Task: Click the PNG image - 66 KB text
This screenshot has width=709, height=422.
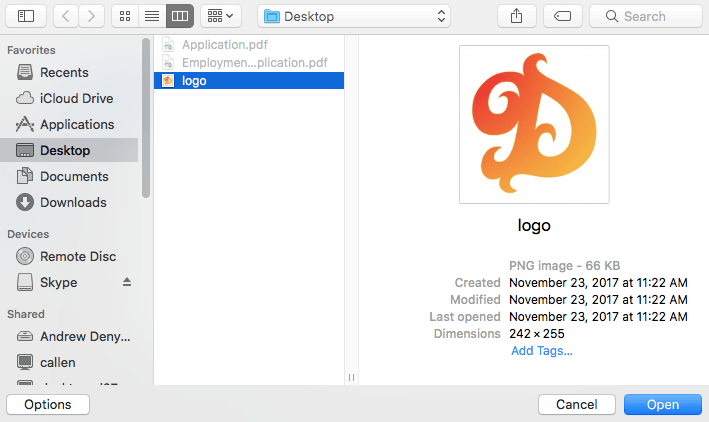Action: [564, 266]
